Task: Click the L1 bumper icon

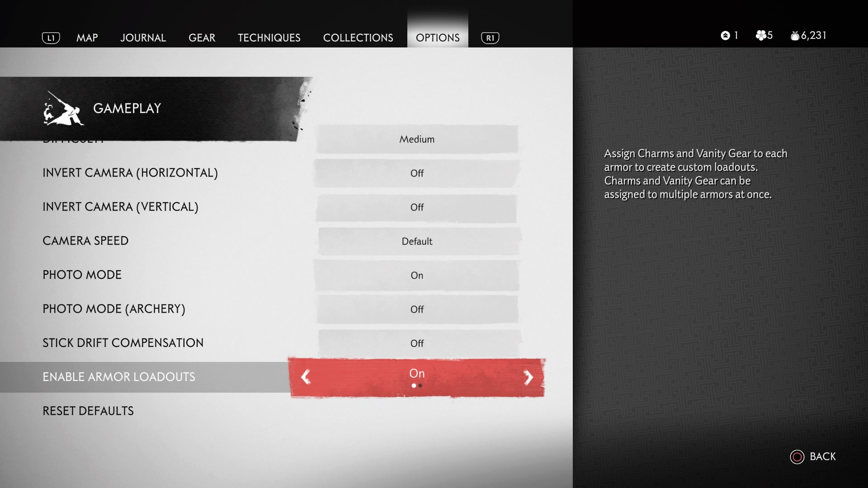Action: click(x=51, y=38)
